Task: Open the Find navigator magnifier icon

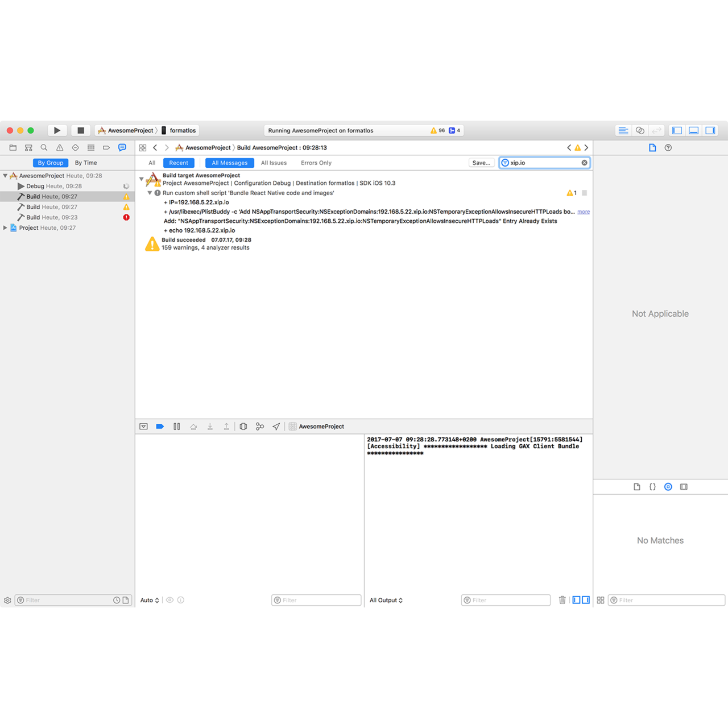Action: (44, 147)
